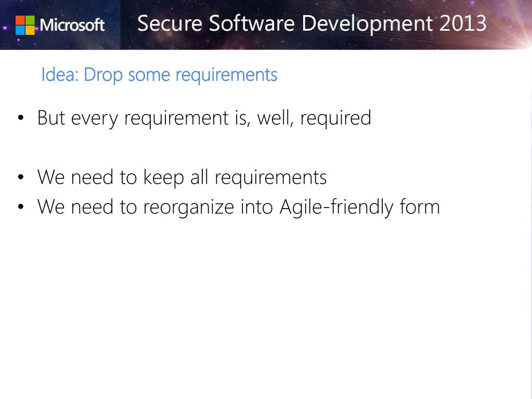Click the Microsoft wordmark text

click(x=72, y=25)
